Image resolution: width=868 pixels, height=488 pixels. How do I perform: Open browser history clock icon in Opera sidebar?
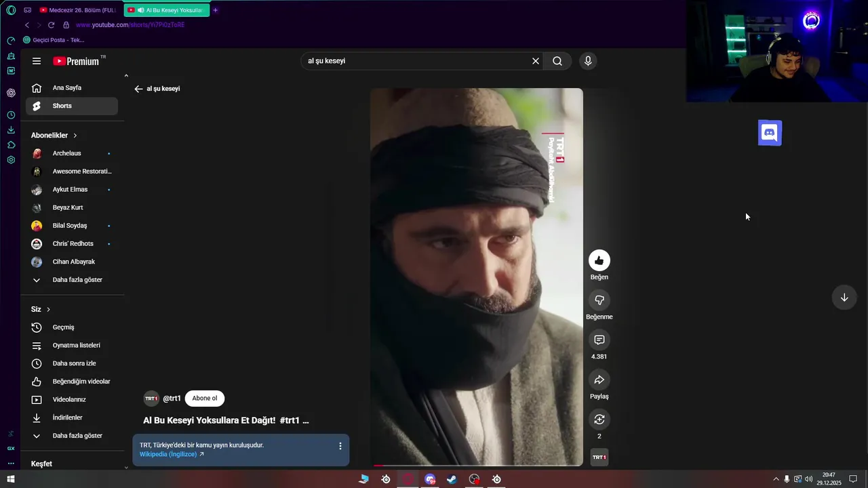coord(11,115)
